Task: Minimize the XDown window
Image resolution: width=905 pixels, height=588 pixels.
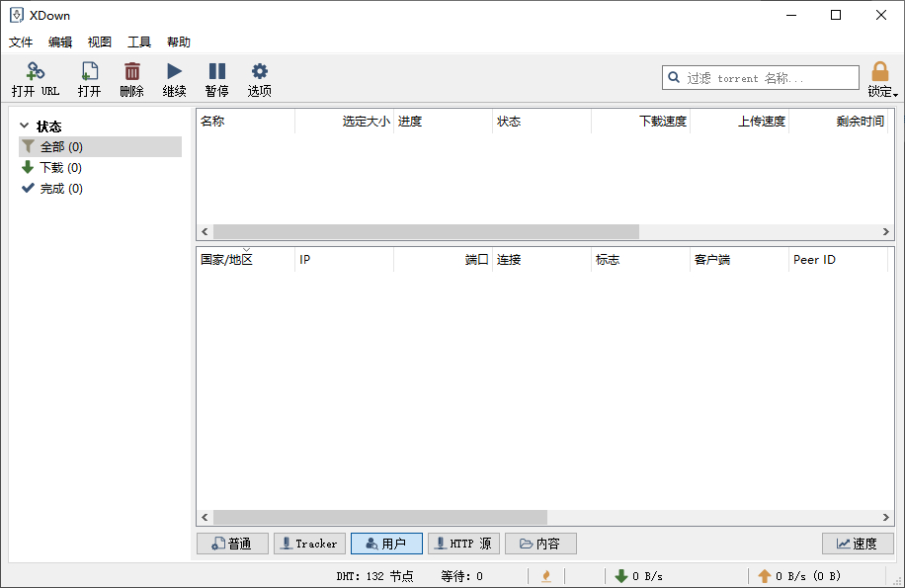Action: [x=791, y=15]
